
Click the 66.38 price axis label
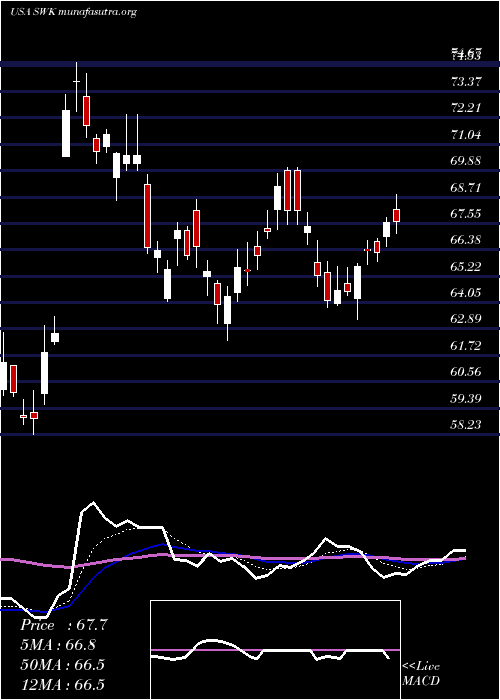[466, 240]
